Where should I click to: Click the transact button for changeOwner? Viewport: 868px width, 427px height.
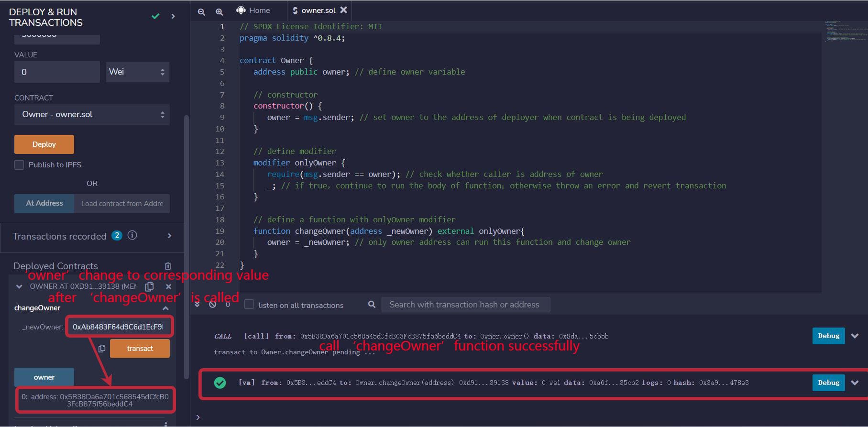click(140, 349)
